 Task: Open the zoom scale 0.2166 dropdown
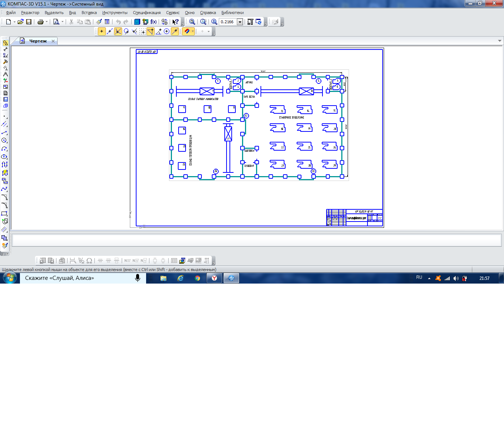tap(240, 22)
